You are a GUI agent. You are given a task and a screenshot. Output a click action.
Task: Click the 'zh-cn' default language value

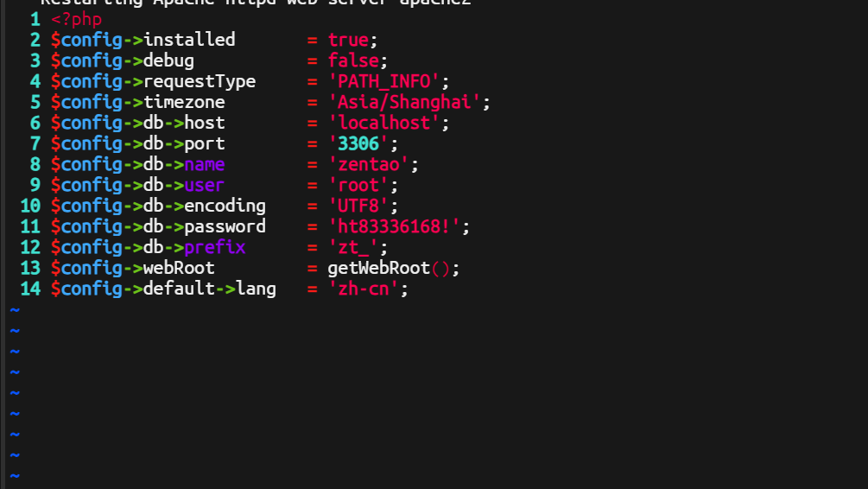click(x=363, y=289)
